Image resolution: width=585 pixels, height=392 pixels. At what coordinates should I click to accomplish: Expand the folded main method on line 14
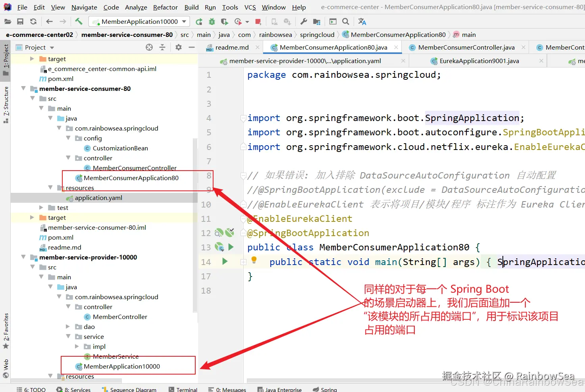coord(243,262)
